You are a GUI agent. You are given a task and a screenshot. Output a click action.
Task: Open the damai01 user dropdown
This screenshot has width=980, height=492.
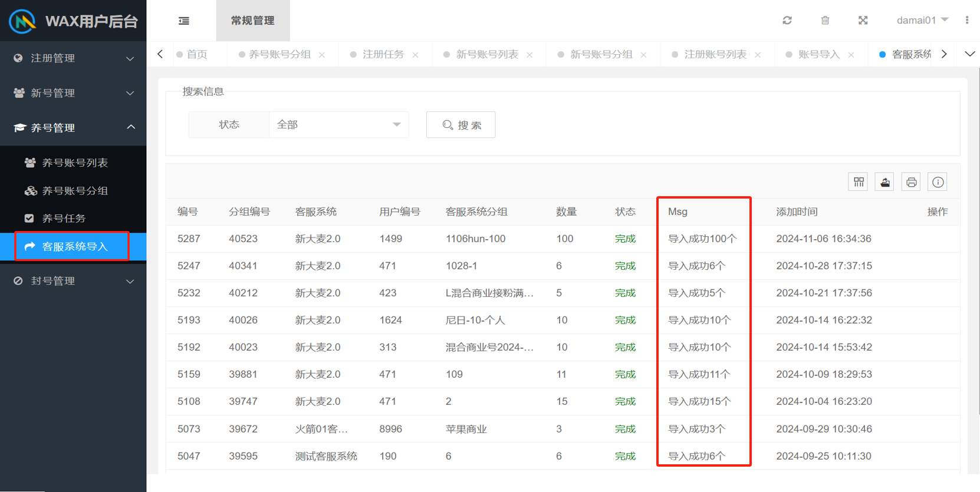[922, 20]
